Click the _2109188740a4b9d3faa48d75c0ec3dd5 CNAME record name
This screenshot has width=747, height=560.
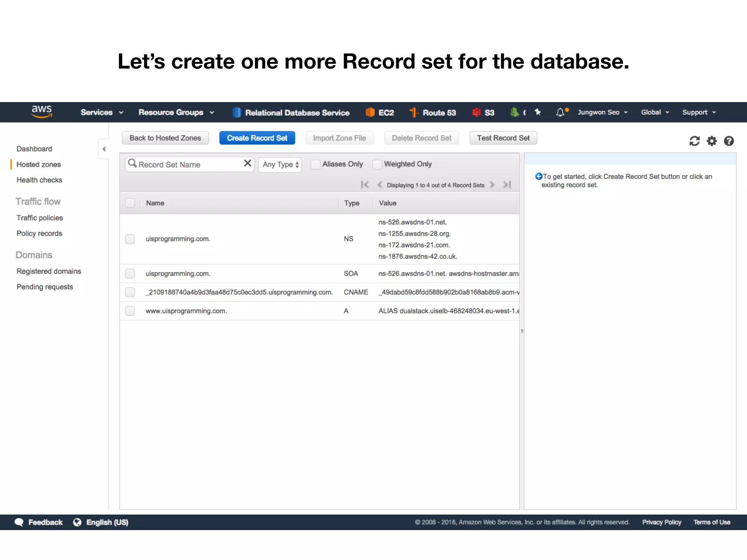point(239,292)
